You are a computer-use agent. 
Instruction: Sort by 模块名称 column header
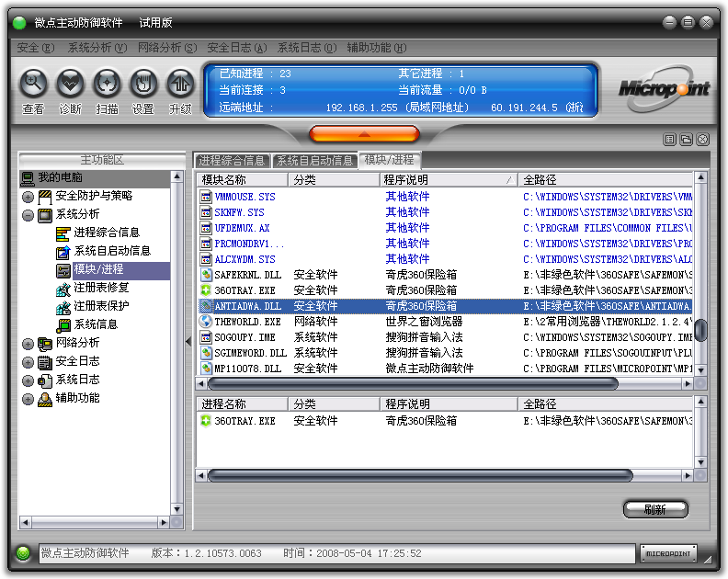point(242,180)
